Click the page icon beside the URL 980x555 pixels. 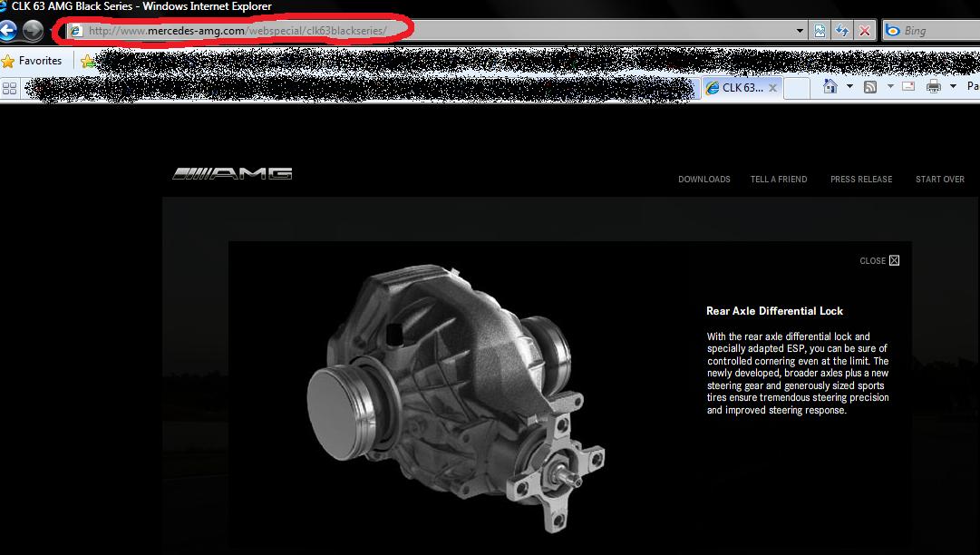[x=75, y=31]
